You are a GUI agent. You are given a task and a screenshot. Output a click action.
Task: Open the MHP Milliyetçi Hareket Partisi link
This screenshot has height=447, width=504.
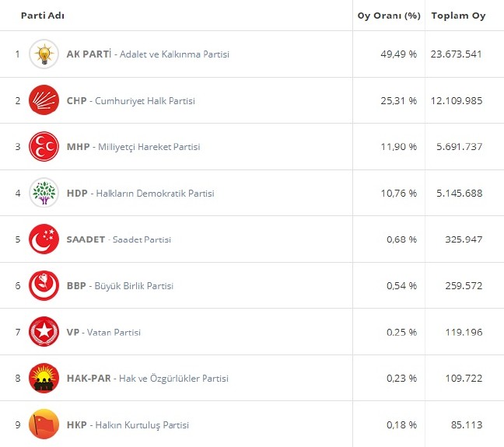(x=133, y=147)
